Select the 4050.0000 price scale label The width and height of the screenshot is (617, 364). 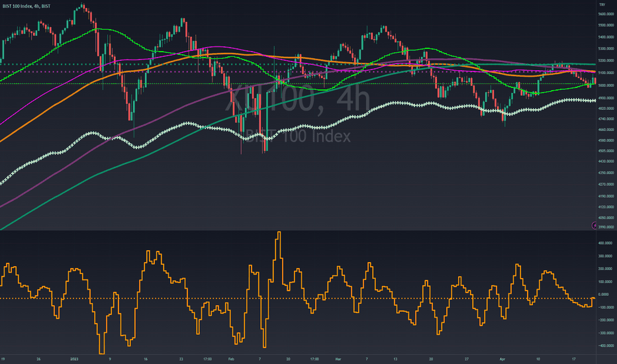[x=606, y=218]
